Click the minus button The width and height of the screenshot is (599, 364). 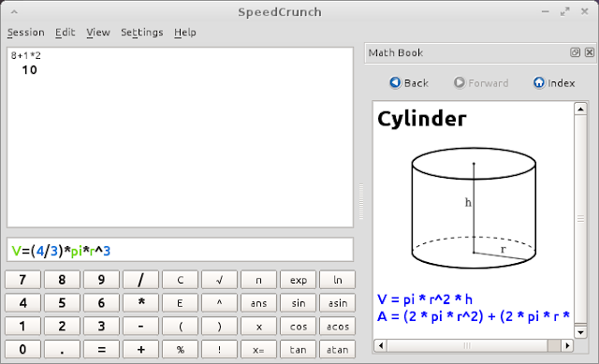click(x=140, y=327)
